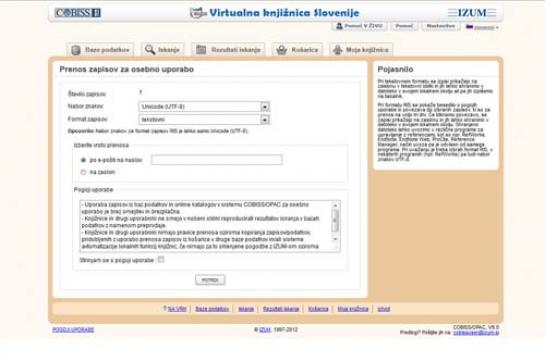Viewport: 545px width, 362px height.
Task: Click scroll-up arrow of Pogoji uporabe text box
Action: click(335, 206)
